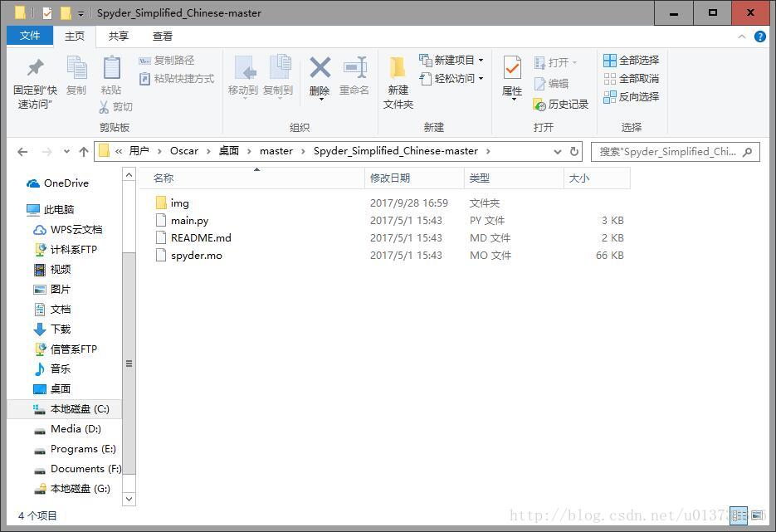Sort by Type (类型) column header
The image size is (776, 532).
[515, 178]
